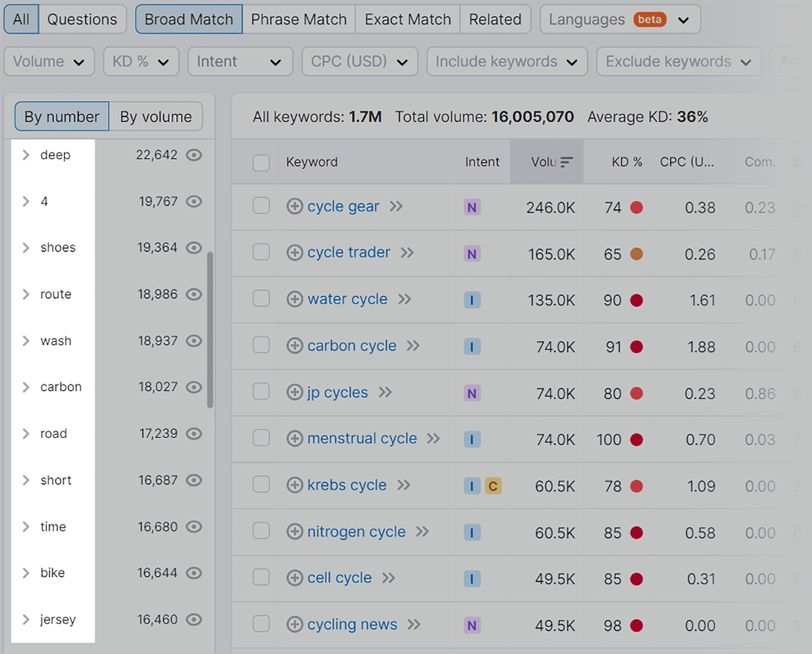Show results for the "deep" keyword group
The image size is (812, 654).
55,155
